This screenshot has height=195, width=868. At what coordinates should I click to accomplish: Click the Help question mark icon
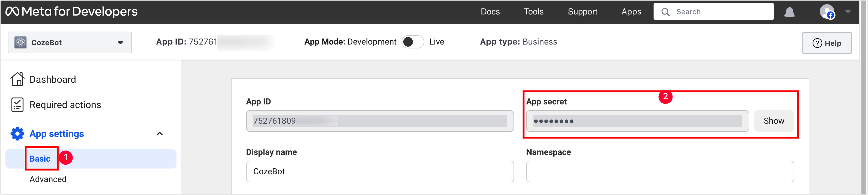point(817,43)
